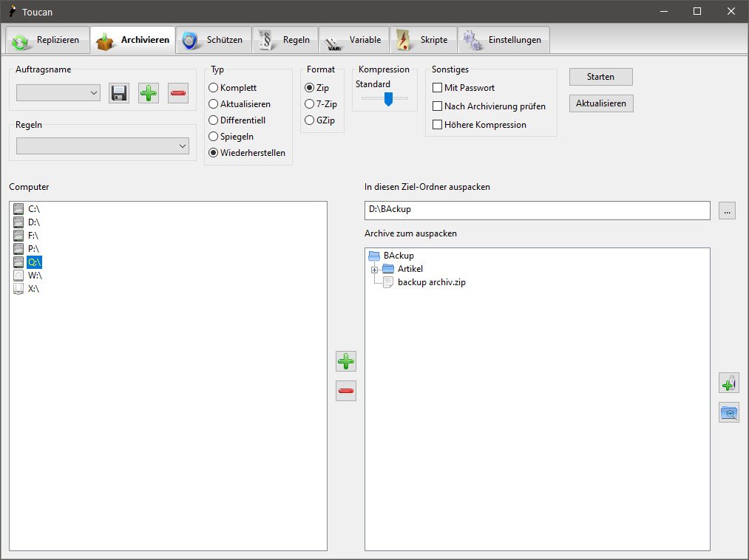Click the Toucan application icon in title bar
The height and width of the screenshot is (560, 749).
point(13,12)
